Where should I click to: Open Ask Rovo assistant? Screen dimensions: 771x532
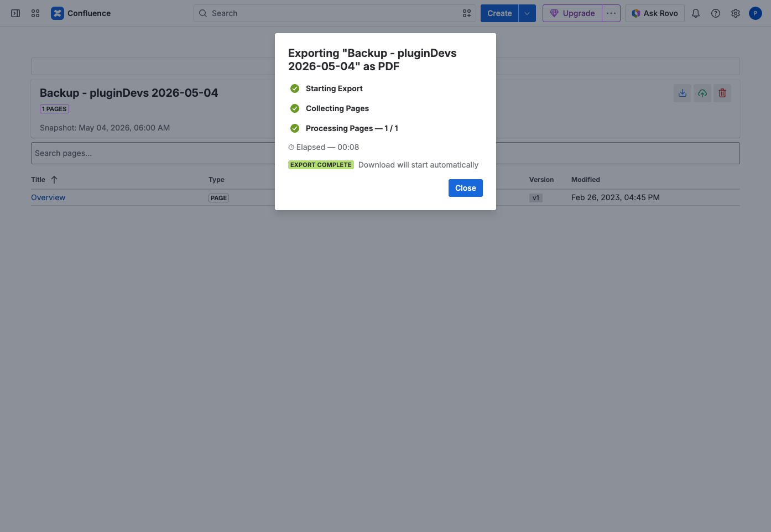click(655, 13)
